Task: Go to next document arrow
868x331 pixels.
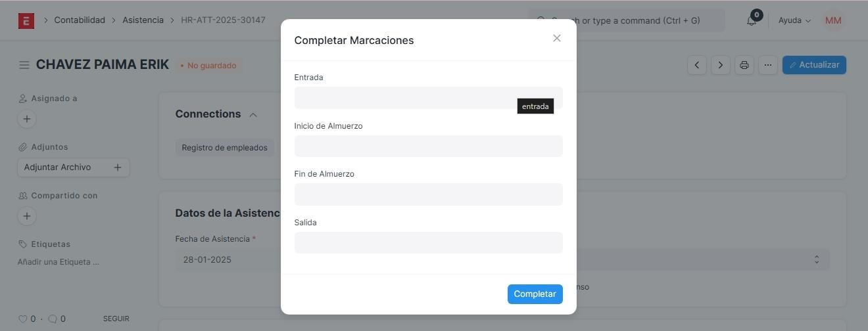Action: pyautogui.click(x=721, y=65)
